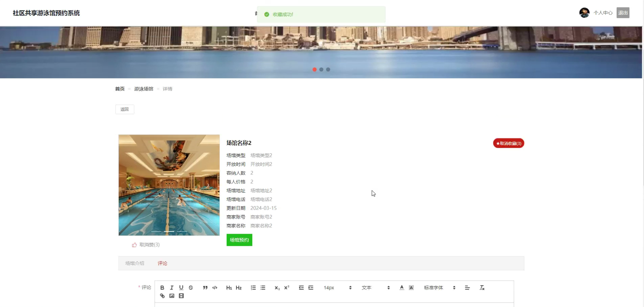
Task: Click the green 场馆预约 button
Action: click(239, 240)
